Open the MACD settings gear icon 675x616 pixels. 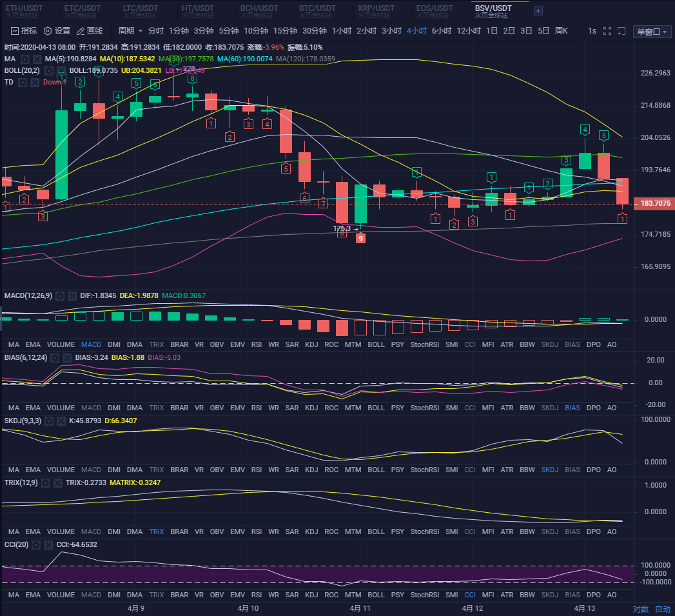[60, 295]
